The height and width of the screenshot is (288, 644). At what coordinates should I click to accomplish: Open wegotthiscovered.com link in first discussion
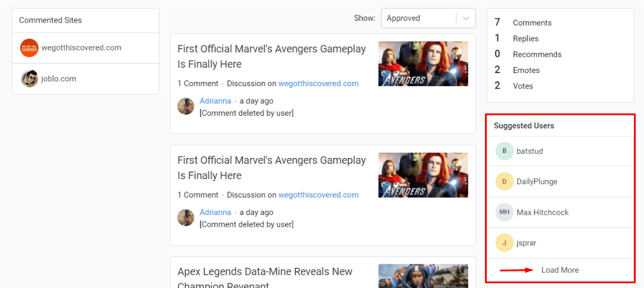point(318,84)
